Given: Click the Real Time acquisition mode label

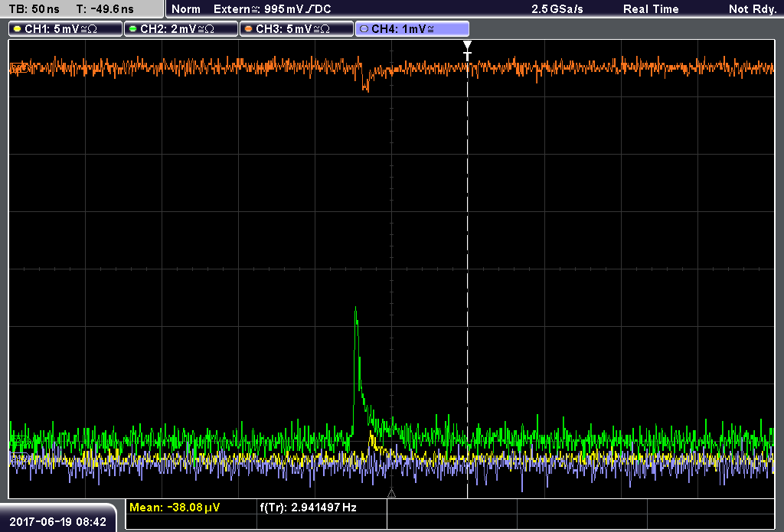Looking at the screenshot, I should [x=651, y=9].
